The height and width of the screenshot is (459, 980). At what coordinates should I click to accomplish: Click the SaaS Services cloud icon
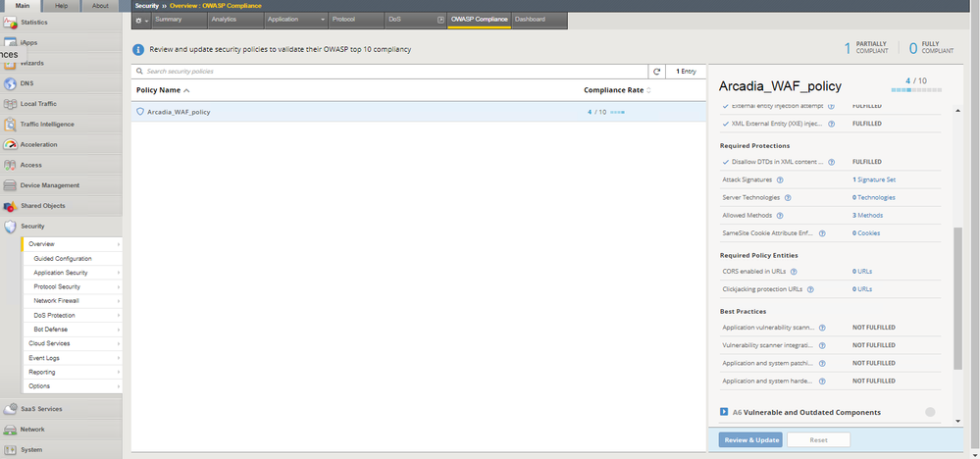10,409
